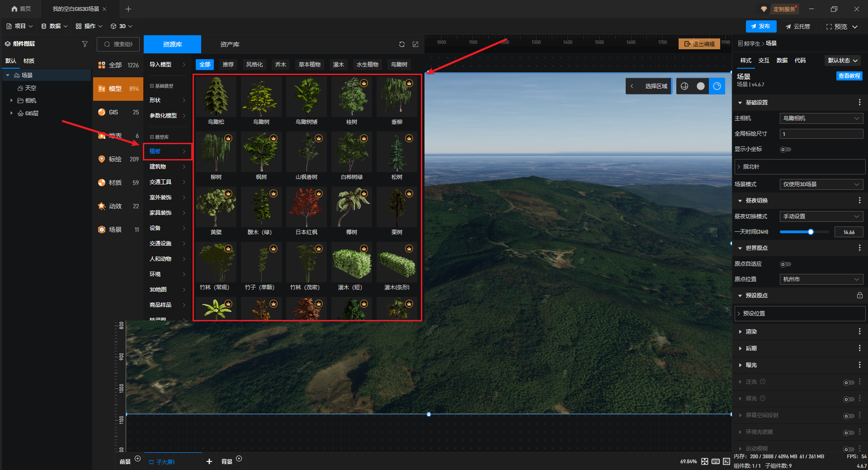Screen dimensions: 868x470
Task: Click the 一天时间(24H) slider handle
Action: (x=811, y=232)
